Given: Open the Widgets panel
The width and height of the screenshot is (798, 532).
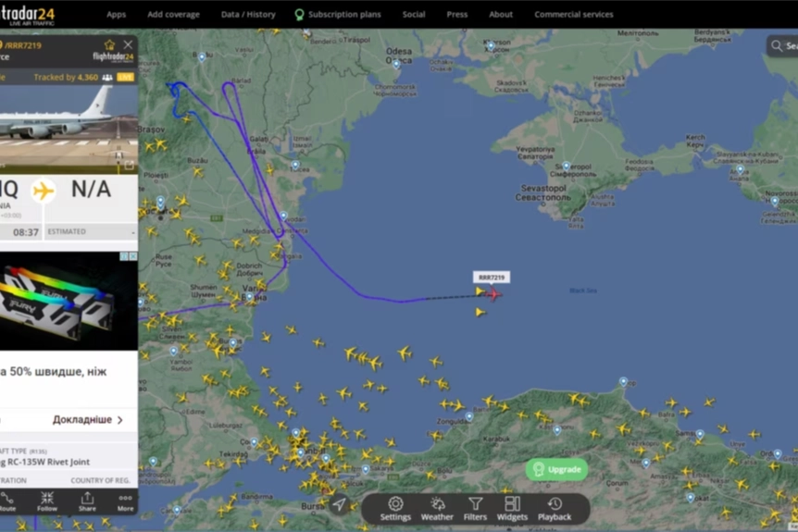Looking at the screenshot, I should coord(512,508).
